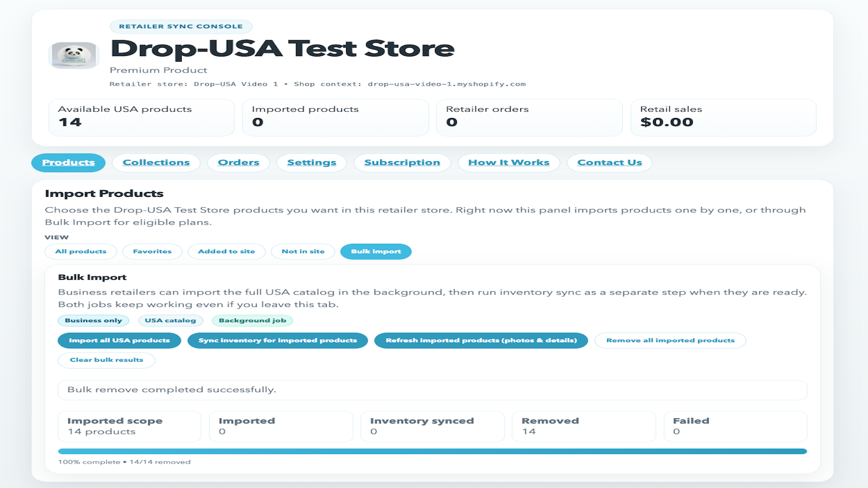The width and height of the screenshot is (868, 488).
Task: Open the How It Works tab
Action: (x=509, y=163)
